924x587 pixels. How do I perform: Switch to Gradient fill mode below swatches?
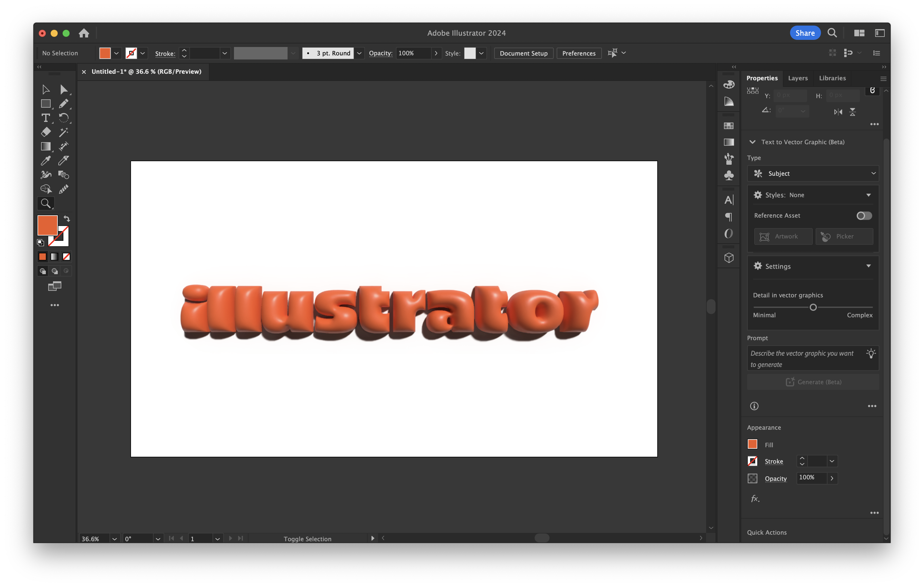54,257
